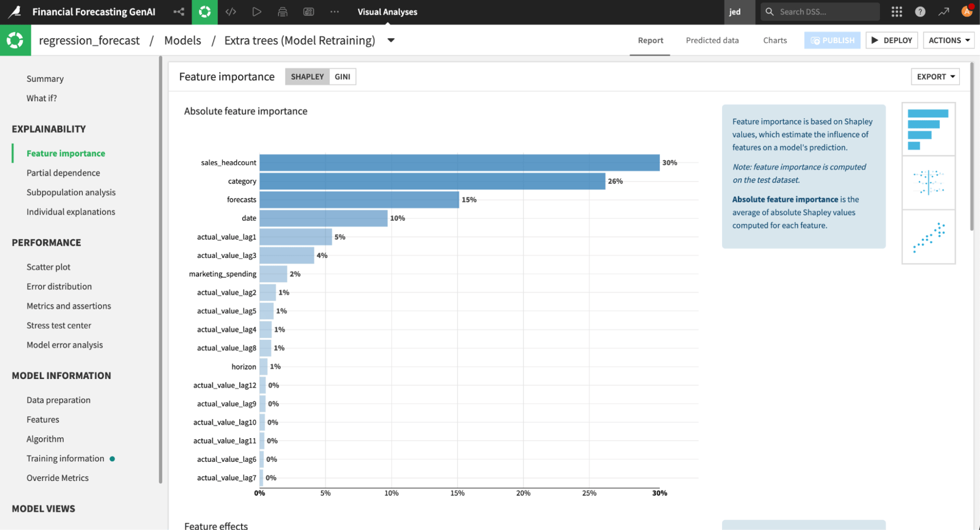980x530 pixels.
Task: Click the user profile avatar
Action: 967,11
